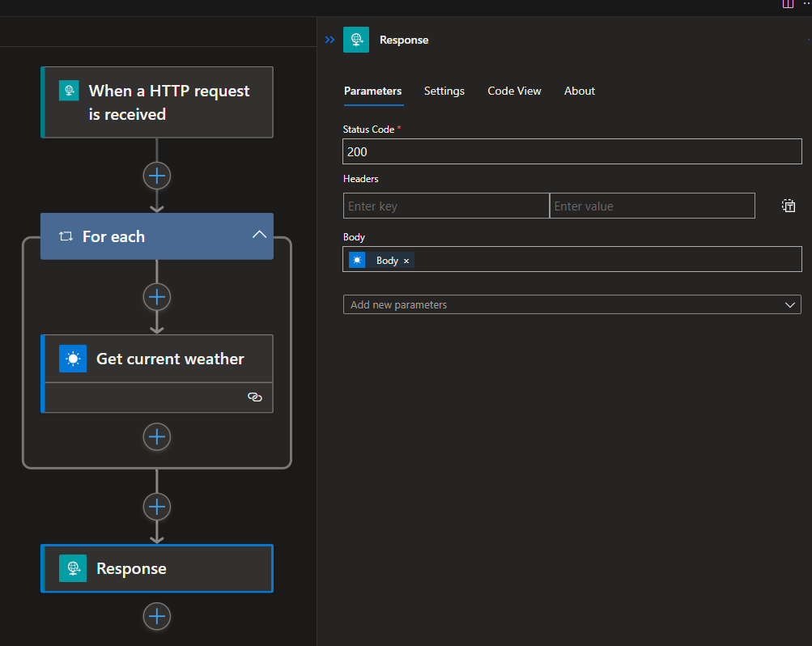Viewport: 812px width, 646px height.
Task: Click the HTTP request trigger icon
Action: click(69, 91)
